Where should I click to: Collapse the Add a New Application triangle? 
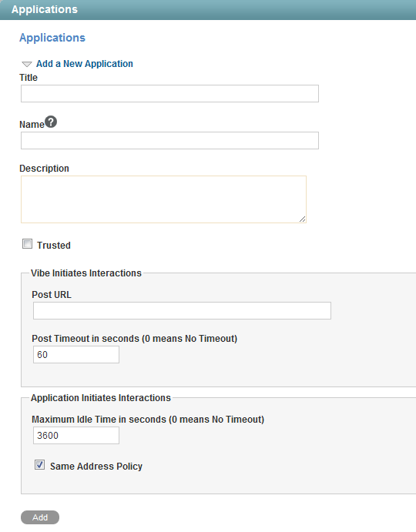click(26, 64)
